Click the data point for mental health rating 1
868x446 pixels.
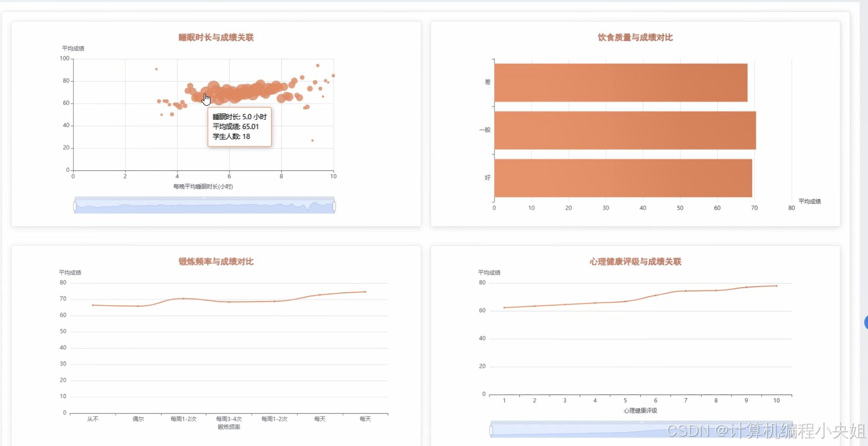coord(504,307)
